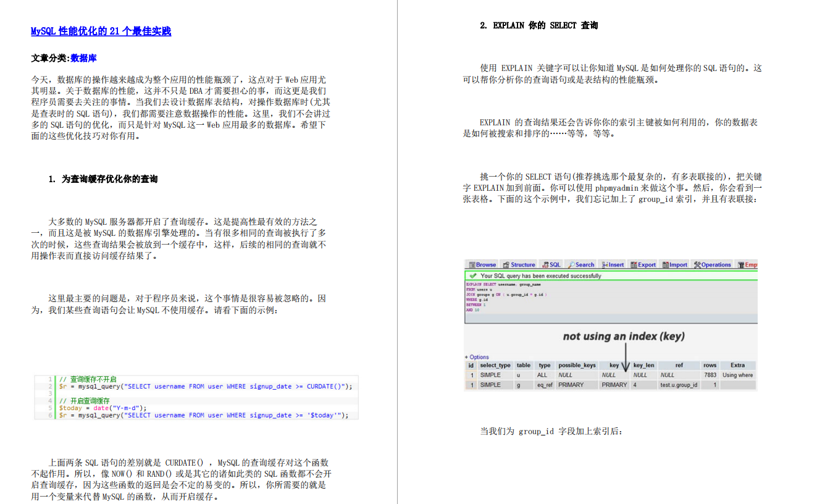Viewport: 825px width, 504px height.
Task: Click the heading 2. EXPLAIN 你的 SELECT 查询
Action: click(539, 26)
